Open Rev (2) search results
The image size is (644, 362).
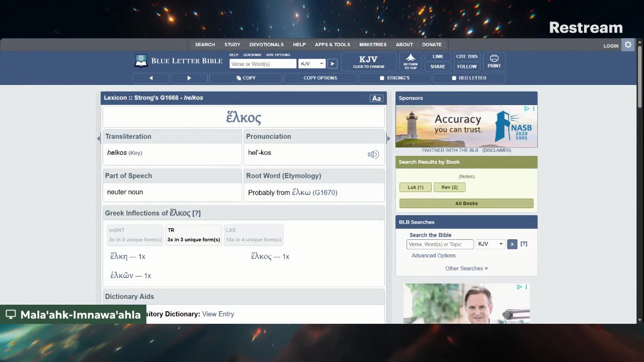pyautogui.click(x=449, y=187)
